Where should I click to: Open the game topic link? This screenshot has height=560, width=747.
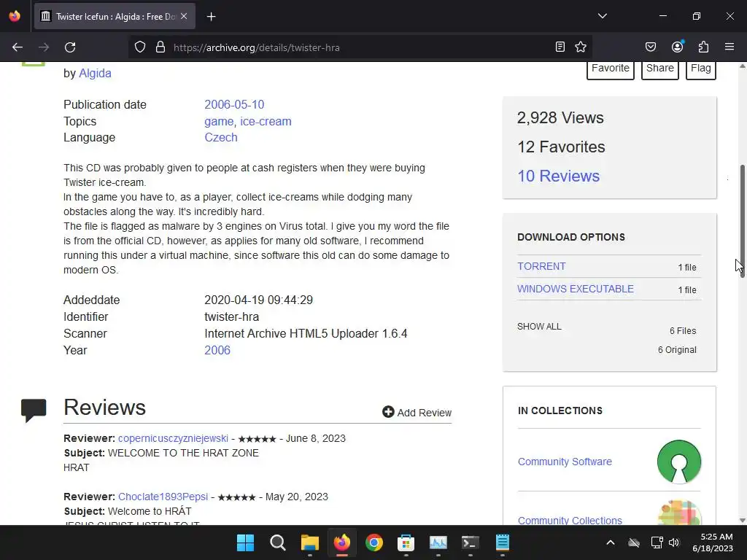(x=219, y=122)
